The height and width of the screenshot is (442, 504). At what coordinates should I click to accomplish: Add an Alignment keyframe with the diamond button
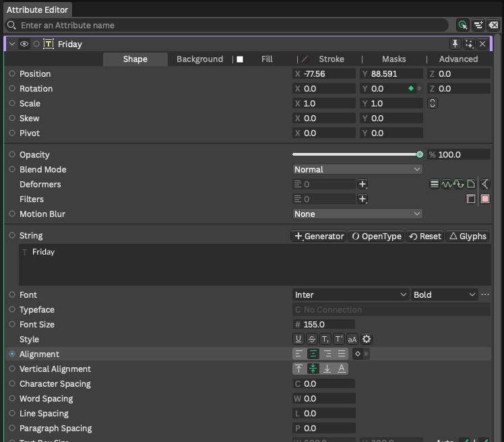pyautogui.click(x=357, y=354)
